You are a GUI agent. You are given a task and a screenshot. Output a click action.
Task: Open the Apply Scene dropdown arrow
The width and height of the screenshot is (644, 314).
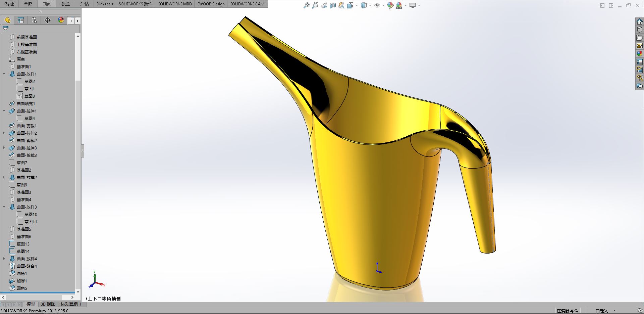[406, 5]
